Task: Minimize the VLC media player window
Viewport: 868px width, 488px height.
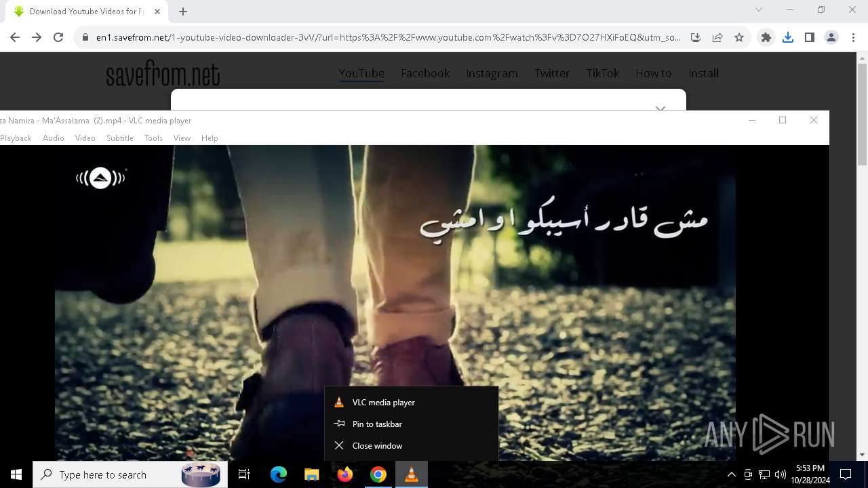Action: pos(752,120)
